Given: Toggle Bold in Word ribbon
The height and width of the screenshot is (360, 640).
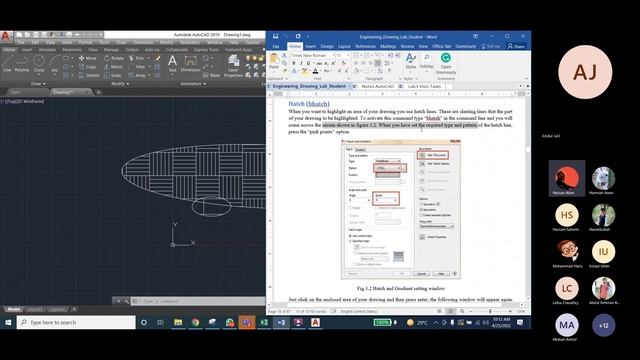Looking at the screenshot, I should [293, 63].
